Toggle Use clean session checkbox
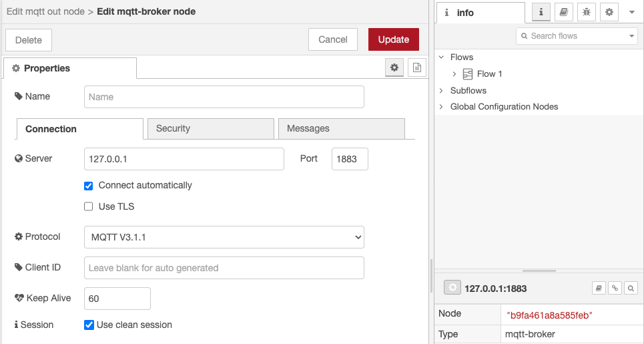This screenshot has width=644, height=344. click(88, 325)
